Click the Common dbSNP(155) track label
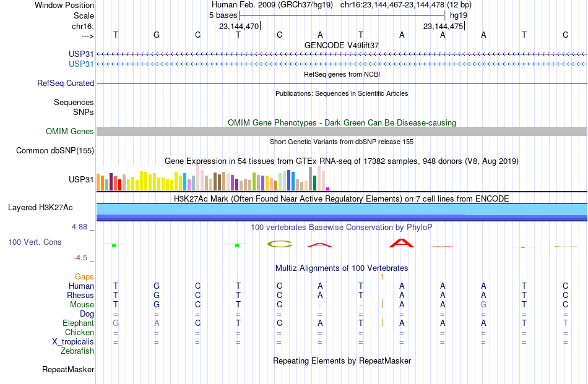Screen dimensions: 588x384 pos(55,151)
